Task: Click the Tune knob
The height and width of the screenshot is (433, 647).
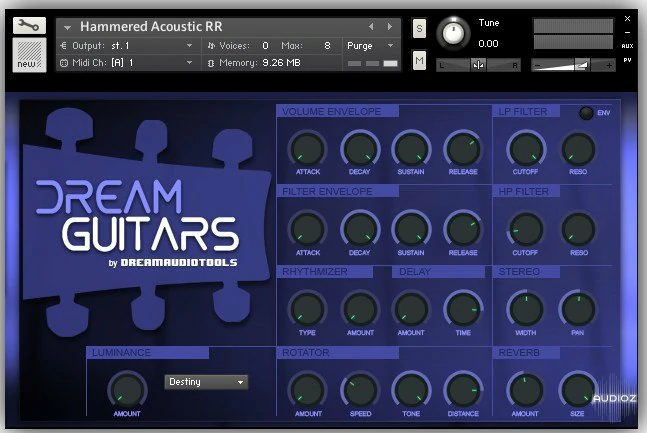Action: (x=453, y=33)
